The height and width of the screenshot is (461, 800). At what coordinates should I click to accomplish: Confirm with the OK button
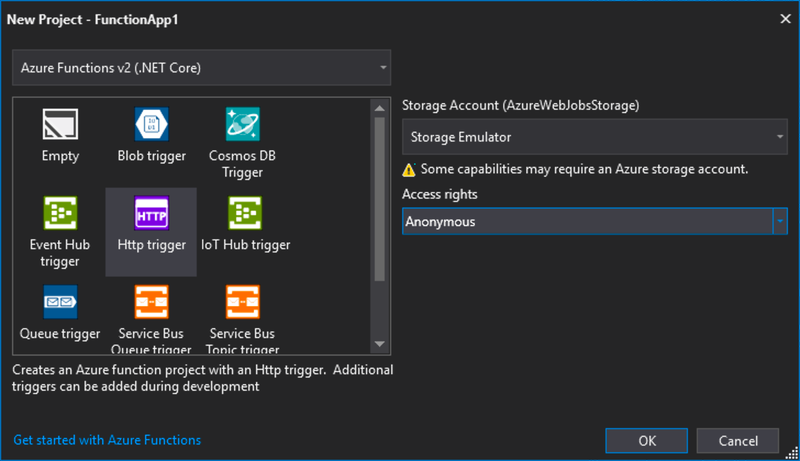[x=646, y=441]
